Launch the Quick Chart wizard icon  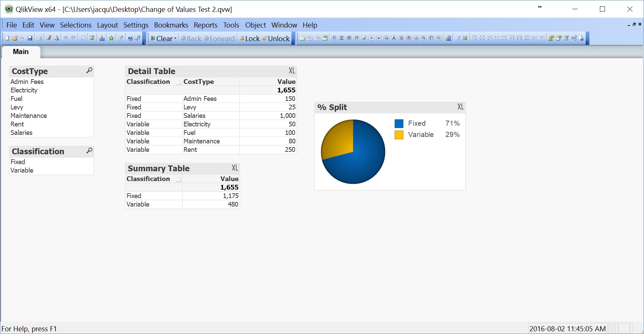point(102,38)
